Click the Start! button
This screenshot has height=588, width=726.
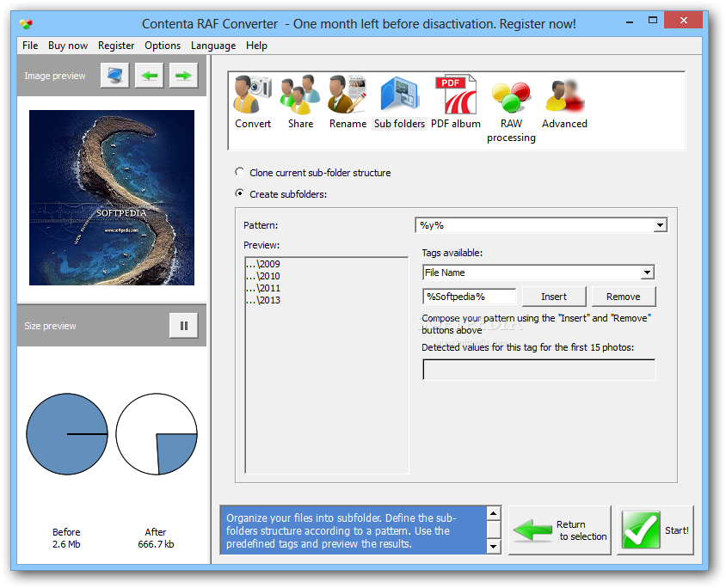click(x=655, y=530)
